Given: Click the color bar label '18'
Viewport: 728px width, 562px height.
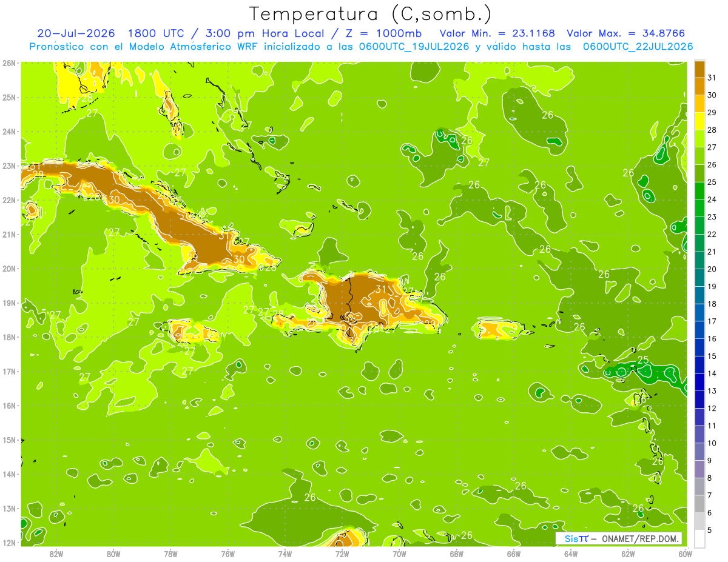Looking at the screenshot, I should pyautogui.click(x=712, y=304).
